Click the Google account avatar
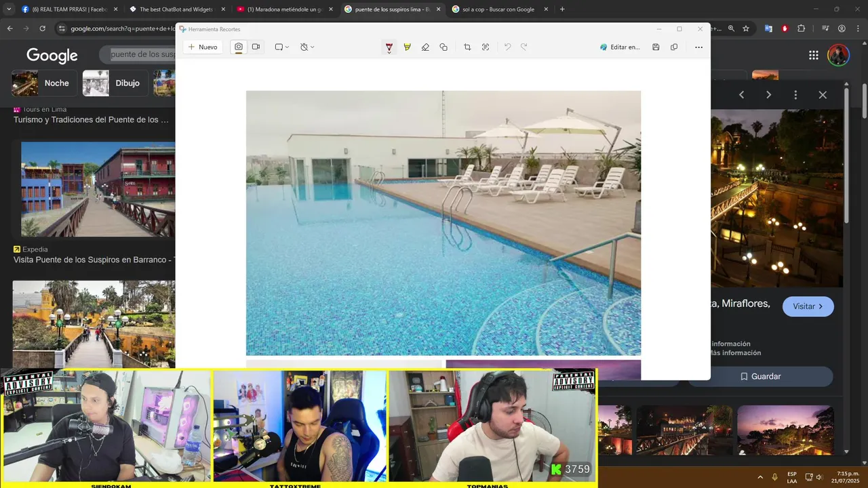 pyautogui.click(x=838, y=56)
